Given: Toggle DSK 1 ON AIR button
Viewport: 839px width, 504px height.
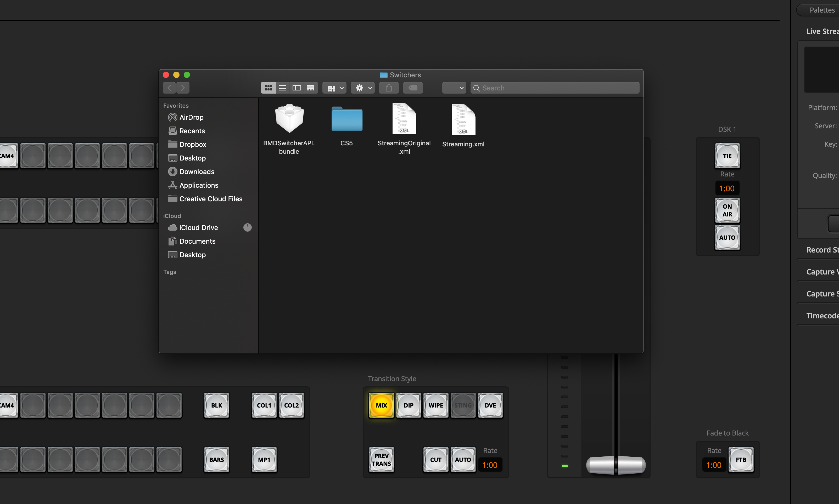Looking at the screenshot, I should tap(727, 210).
